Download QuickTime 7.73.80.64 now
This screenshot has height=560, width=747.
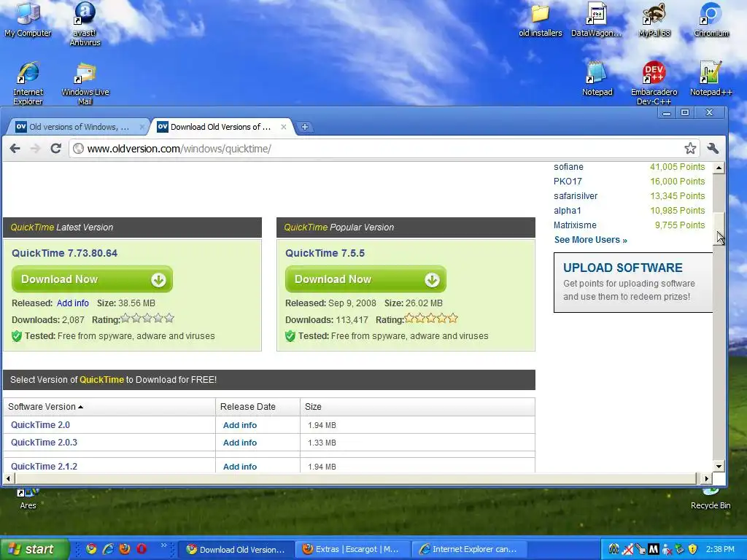point(92,279)
